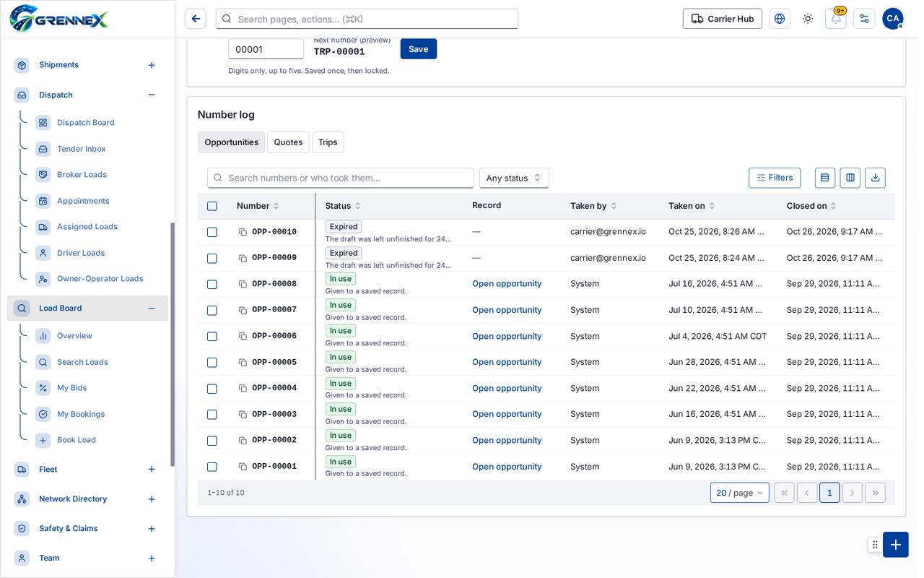Screen dimensions: 924x578
Task: Open the 20 / page dropdown
Action: point(739,493)
